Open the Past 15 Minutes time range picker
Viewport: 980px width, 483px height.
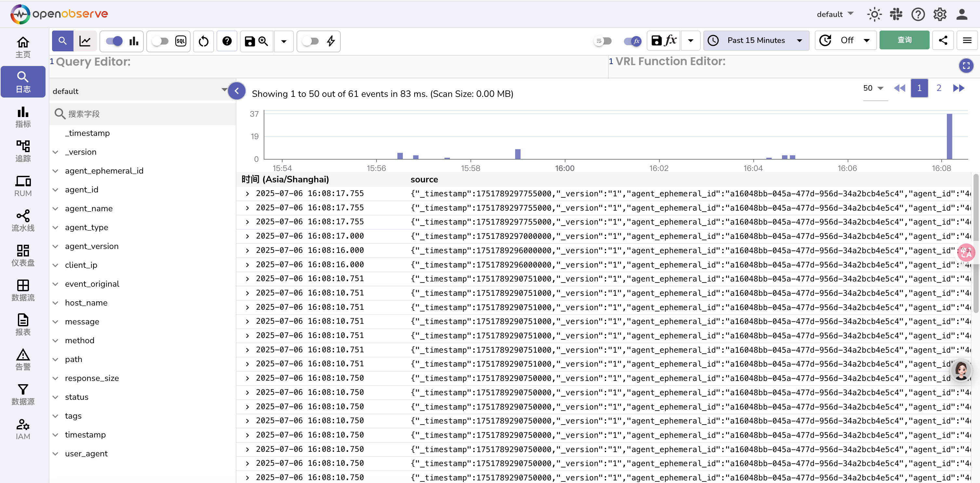click(x=756, y=40)
